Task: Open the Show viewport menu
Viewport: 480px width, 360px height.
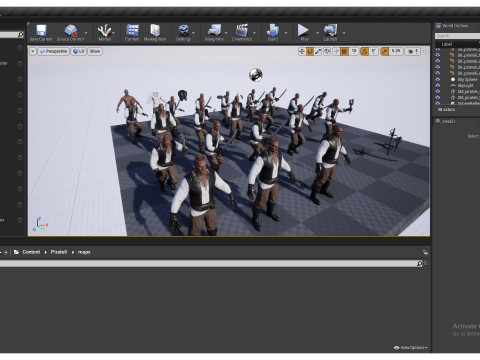Action: [x=95, y=51]
